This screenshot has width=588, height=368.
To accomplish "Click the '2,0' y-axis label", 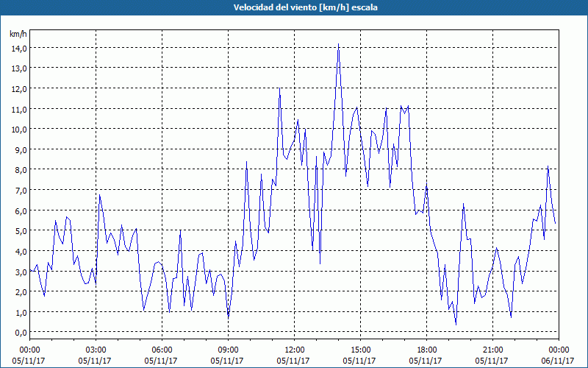I will point(21,291).
